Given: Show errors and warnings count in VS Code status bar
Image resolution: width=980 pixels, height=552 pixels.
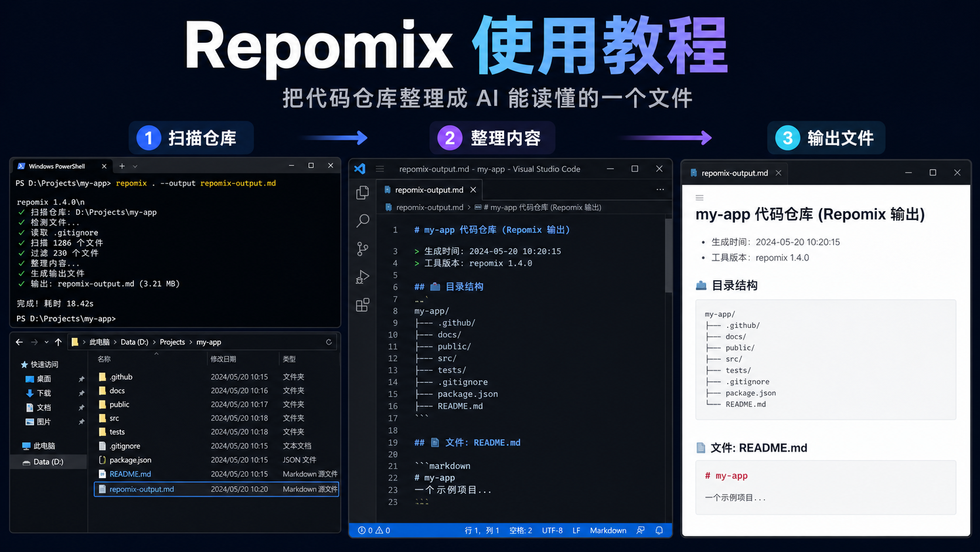Looking at the screenshot, I should coord(374,530).
